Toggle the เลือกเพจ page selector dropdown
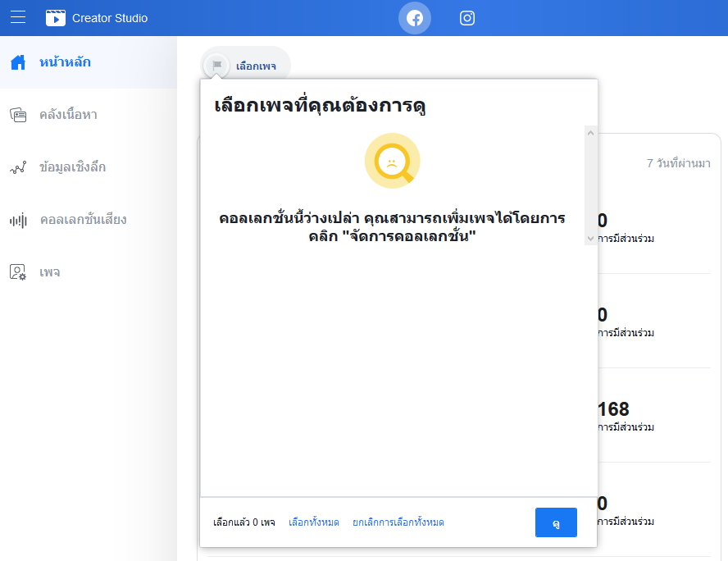Viewport: 728px width, 561px height. click(x=246, y=66)
